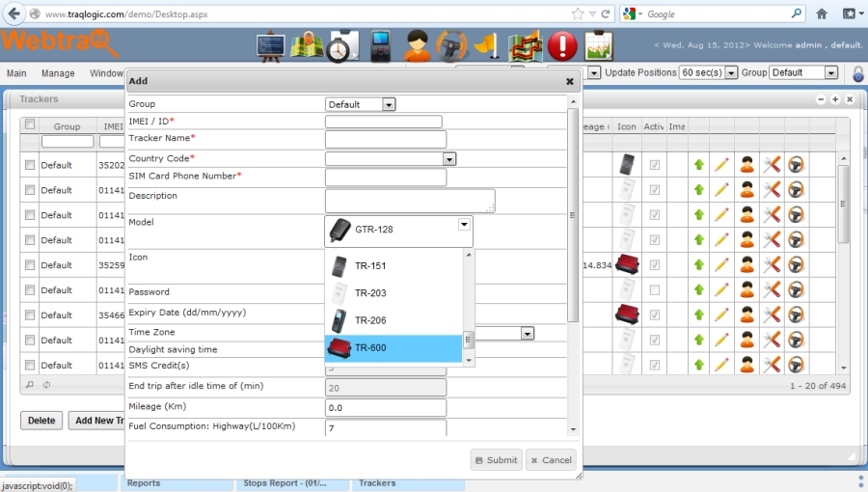The image size is (868, 492).
Task: Click the padlock icon near Group dropdown
Action: [858, 74]
